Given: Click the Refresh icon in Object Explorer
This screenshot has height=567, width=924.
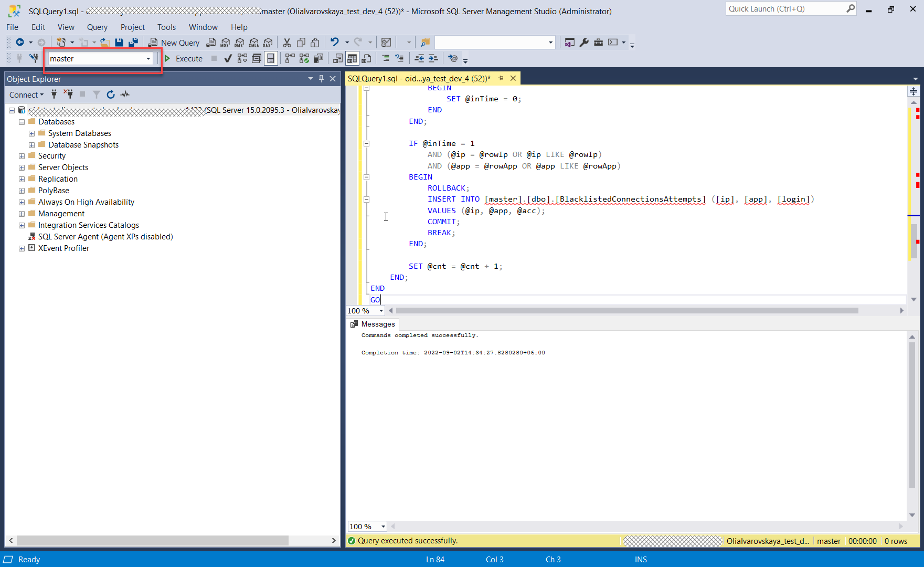Looking at the screenshot, I should tap(110, 94).
